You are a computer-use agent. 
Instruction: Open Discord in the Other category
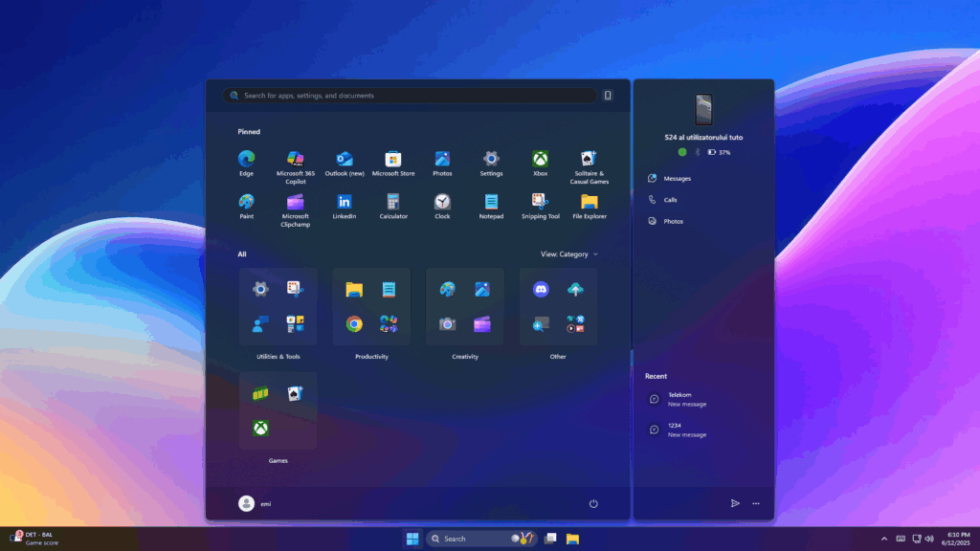click(x=541, y=289)
